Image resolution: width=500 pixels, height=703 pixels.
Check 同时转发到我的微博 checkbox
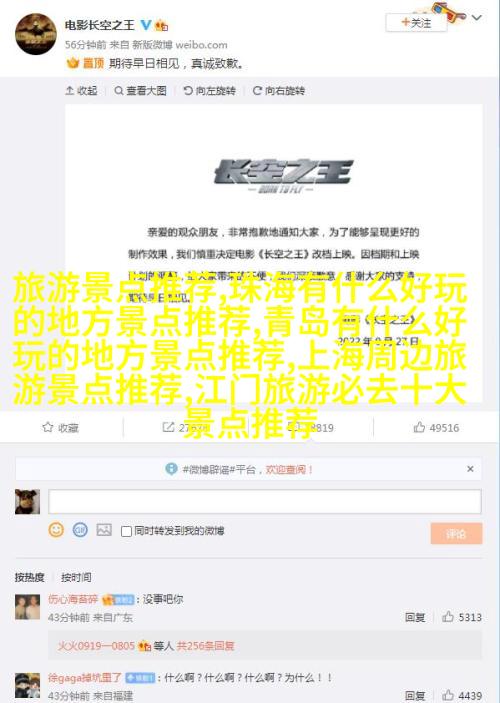click(126, 531)
